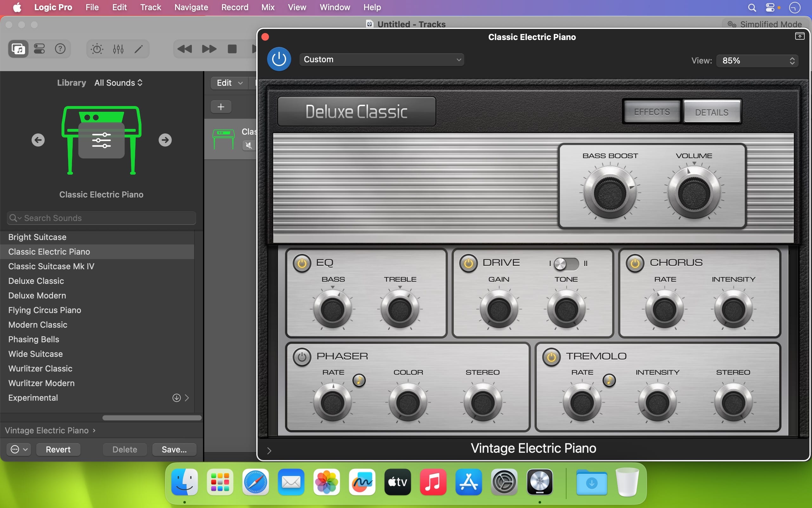Expand the Experimental category chevron
Image resolution: width=812 pixels, height=508 pixels.
187,398
